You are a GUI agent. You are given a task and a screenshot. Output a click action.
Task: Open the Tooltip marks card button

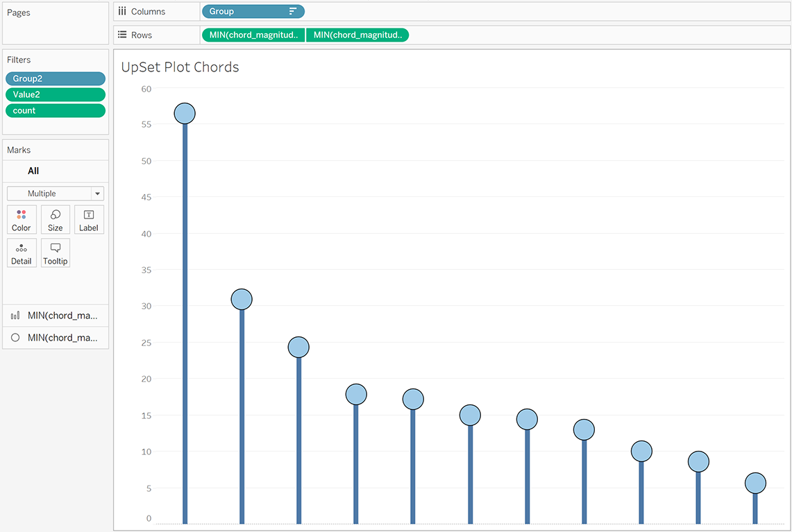[56, 253]
